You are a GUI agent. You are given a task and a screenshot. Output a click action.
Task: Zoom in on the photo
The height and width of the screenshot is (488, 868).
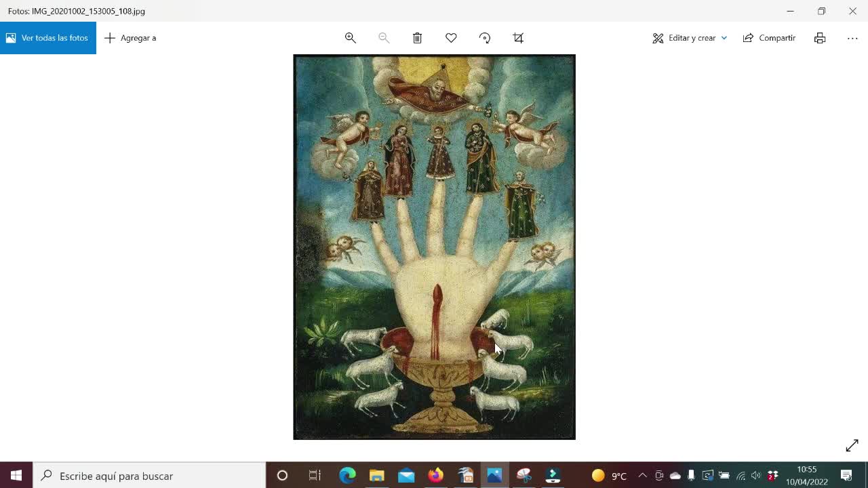tap(351, 38)
